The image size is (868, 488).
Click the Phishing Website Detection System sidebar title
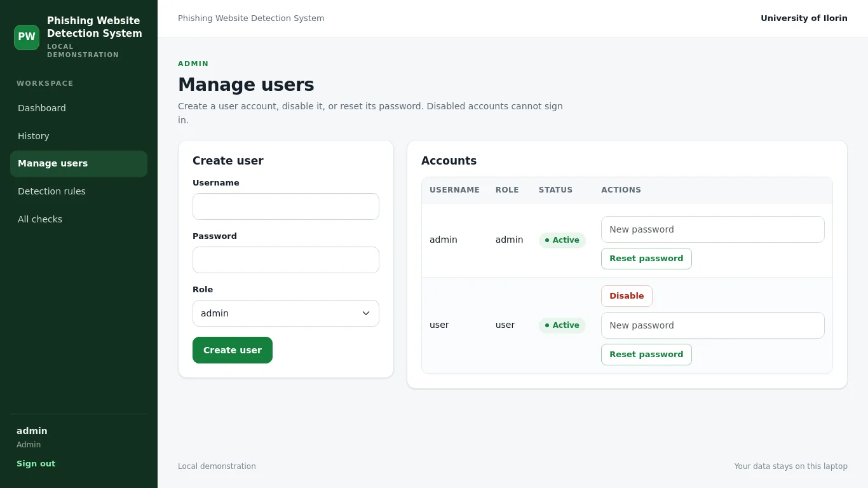pyautogui.click(x=95, y=27)
